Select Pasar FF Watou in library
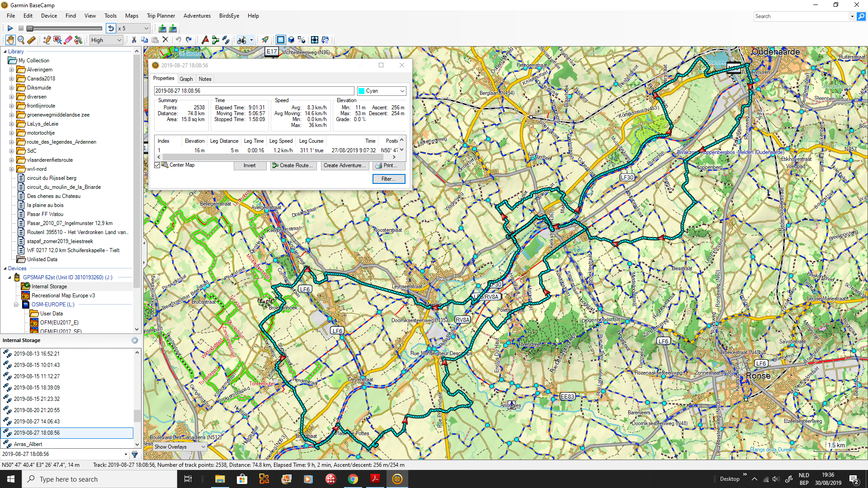 pyautogui.click(x=45, y=214)
